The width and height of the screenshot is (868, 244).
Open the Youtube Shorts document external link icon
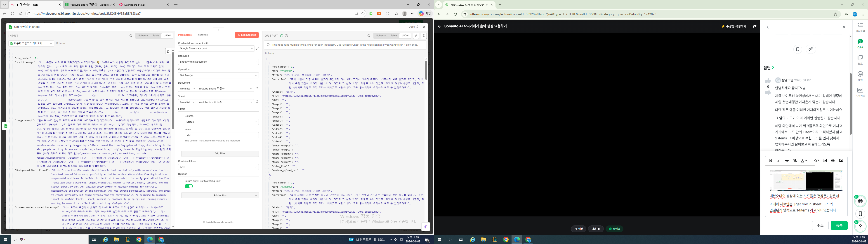(x=257, y=88)
